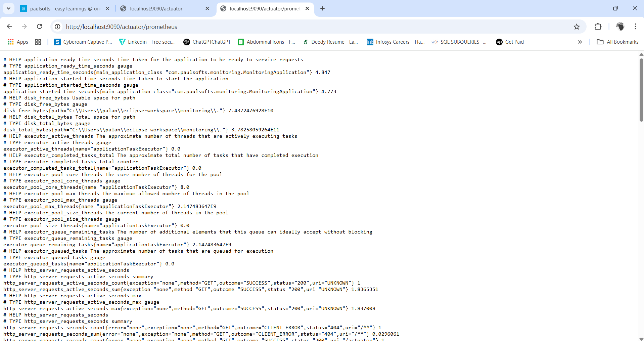Click the executor_queued_tasks metric line

[89, 264]
